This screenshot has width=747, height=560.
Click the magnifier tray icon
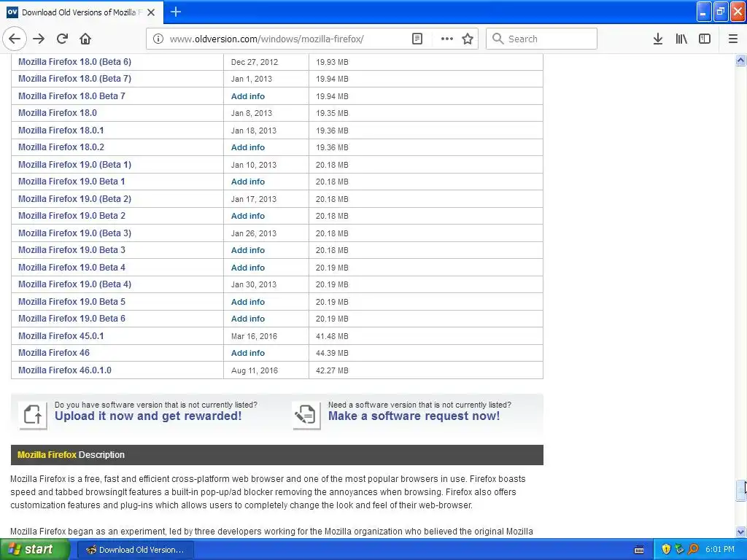coord(693,550)
